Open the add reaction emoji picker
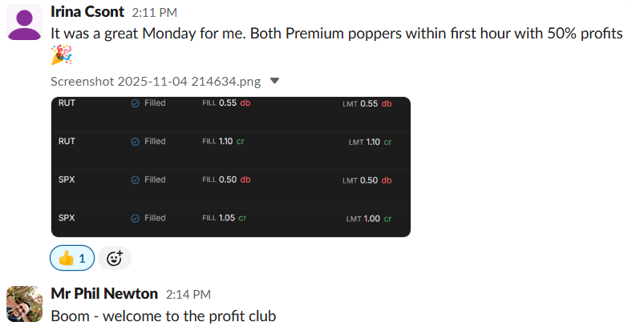Image resolution: width=644 pixels, height=330 pixels. click(115, 258)
